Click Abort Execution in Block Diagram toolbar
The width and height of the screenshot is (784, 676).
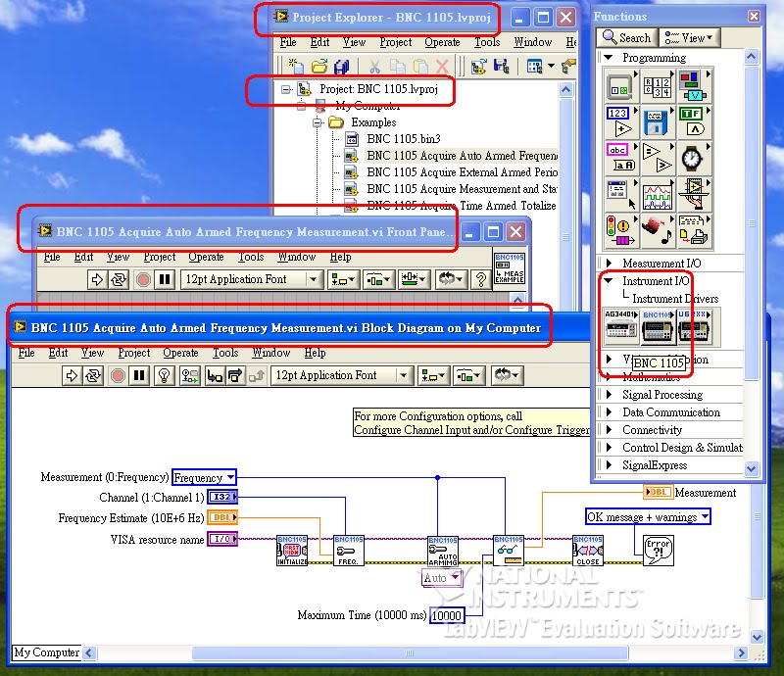tap(118, 375)
